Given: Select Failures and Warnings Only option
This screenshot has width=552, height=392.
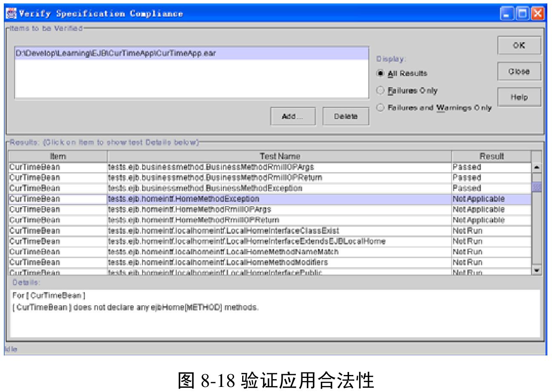Looking at the screenshot, I should coord(380,108).
